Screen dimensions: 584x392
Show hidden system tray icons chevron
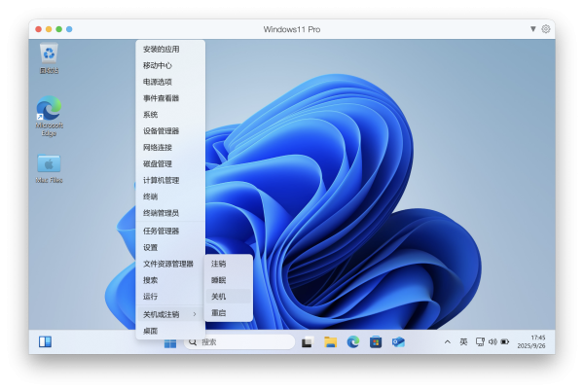(x=448, y=342)
